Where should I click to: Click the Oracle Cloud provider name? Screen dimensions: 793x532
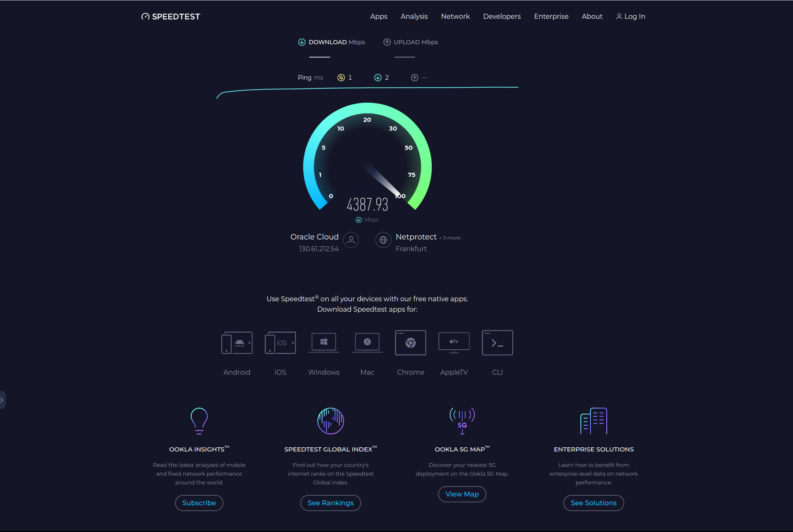(x=314, y=237)
